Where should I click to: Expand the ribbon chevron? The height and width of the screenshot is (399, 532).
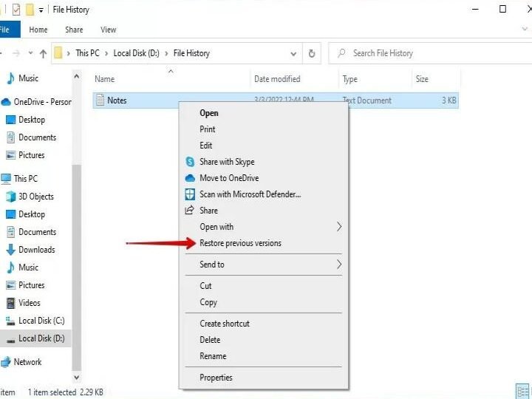(525, 29)
